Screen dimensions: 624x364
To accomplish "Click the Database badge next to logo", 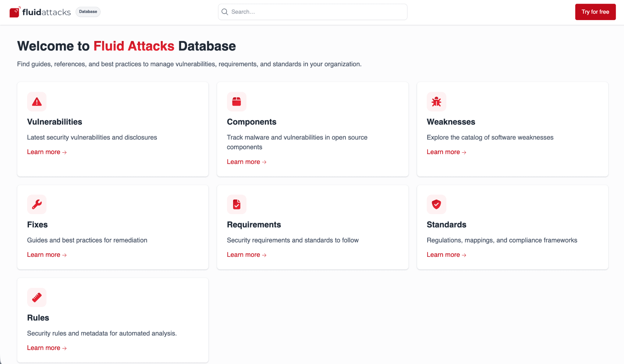I will pos(88,12).
